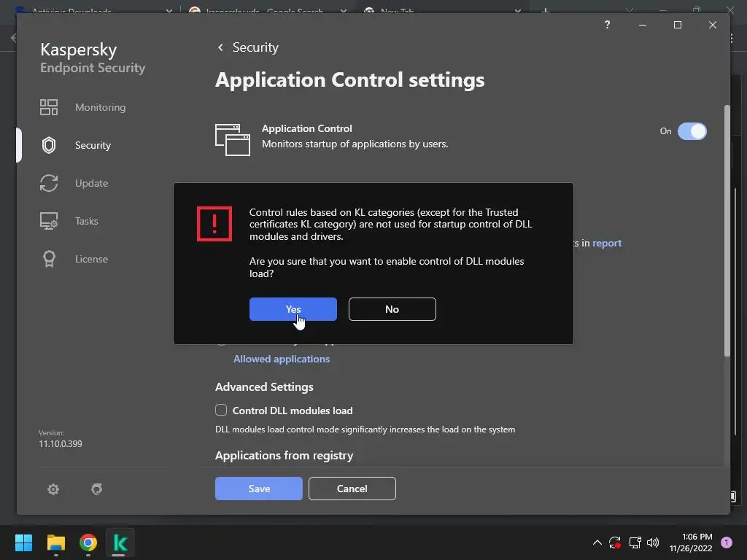The image size is (747, 560).
Task: Click the volume speaker tray icon
Action: coord(653,542)
